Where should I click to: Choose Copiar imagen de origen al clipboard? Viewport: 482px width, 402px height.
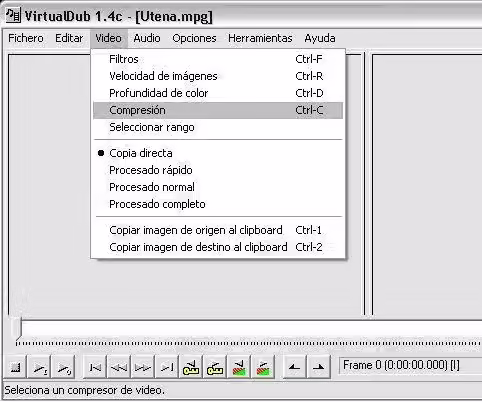[x=218, y=230]
